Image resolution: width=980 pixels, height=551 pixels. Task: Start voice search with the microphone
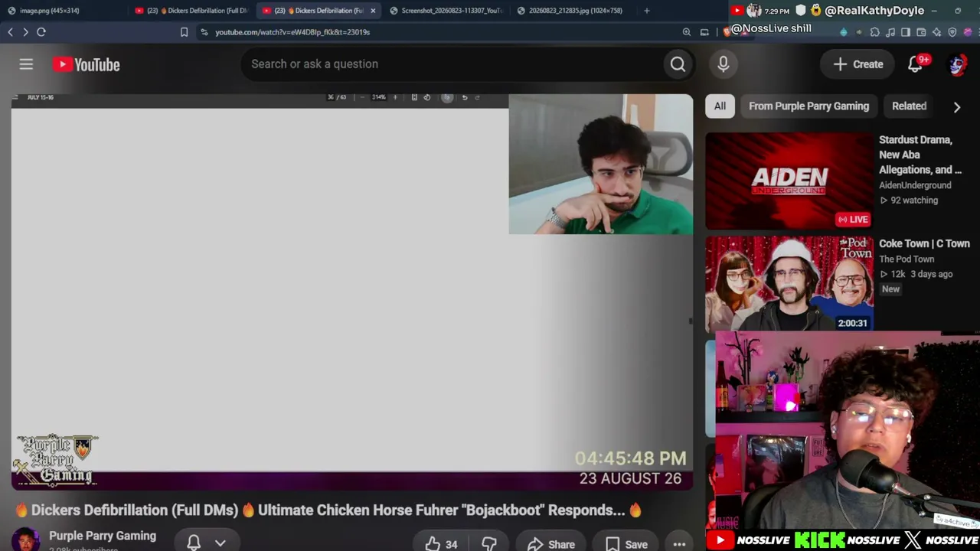click(724, 64)
